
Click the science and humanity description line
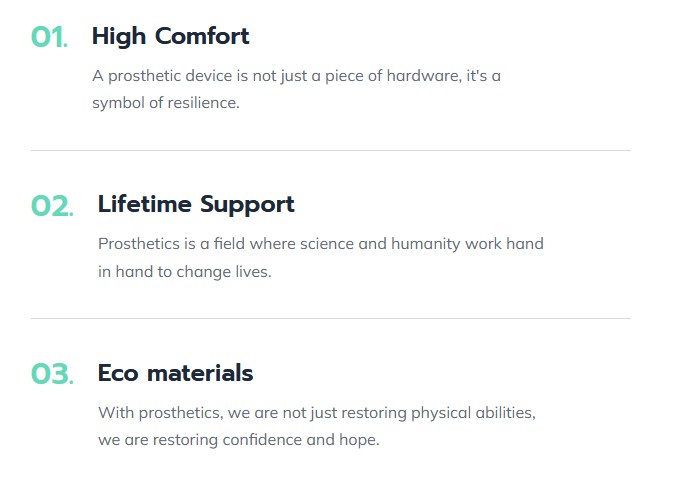(321, 244)
